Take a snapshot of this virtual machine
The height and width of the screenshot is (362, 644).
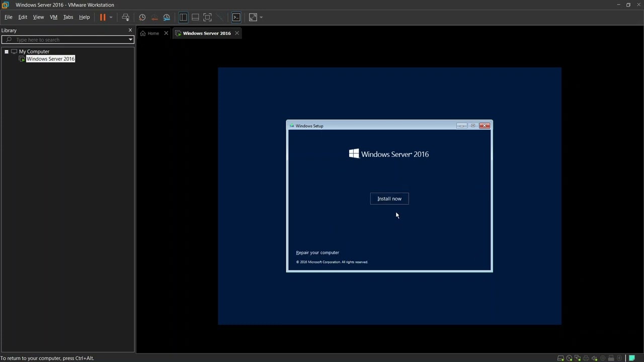point(142,17)
